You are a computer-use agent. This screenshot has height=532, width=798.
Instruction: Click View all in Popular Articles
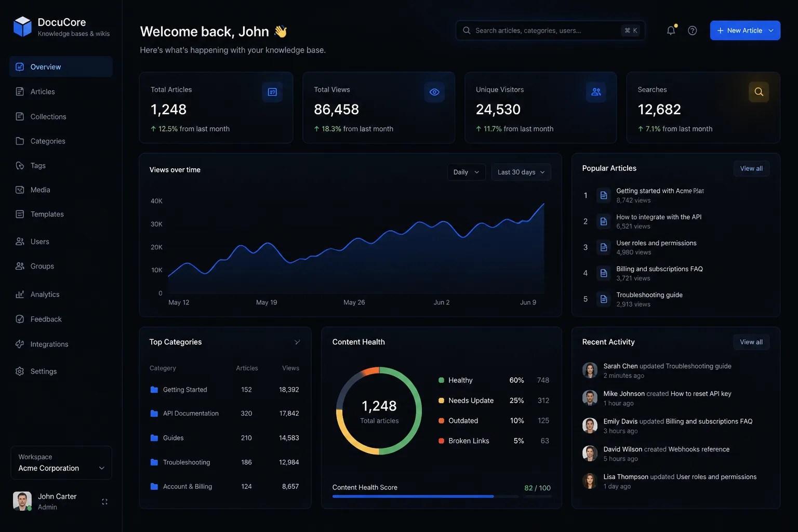click(x=751, y=168)
